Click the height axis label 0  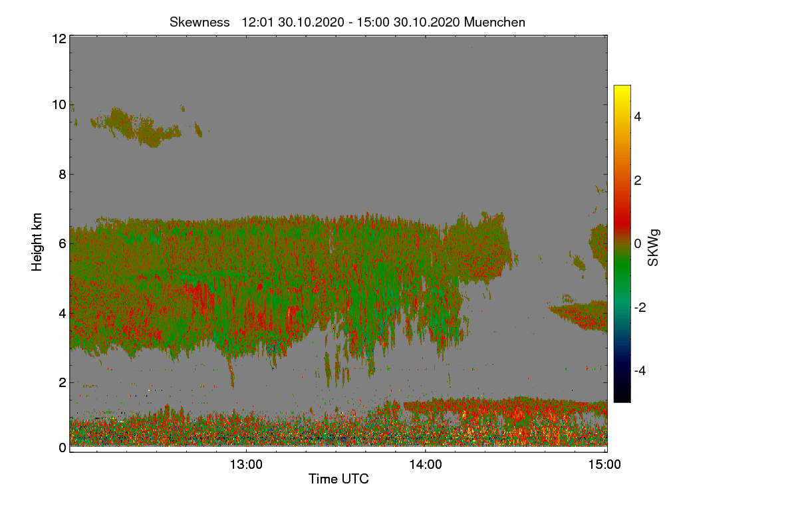tap(62, 448)
